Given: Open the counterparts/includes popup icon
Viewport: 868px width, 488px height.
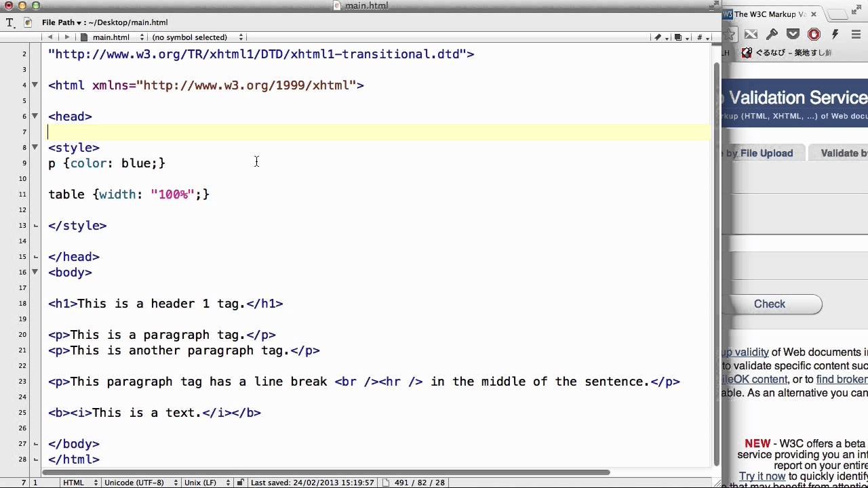Looking at the screenshot, I should click(680, 37).
